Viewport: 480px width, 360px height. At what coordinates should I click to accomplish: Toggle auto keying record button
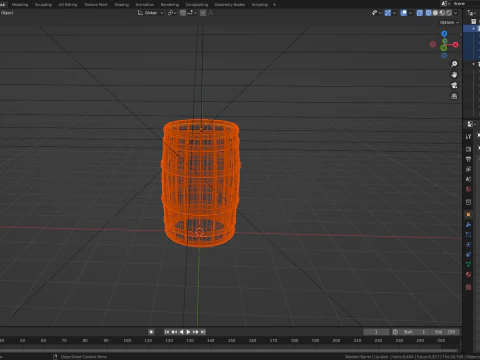[151, 332]
